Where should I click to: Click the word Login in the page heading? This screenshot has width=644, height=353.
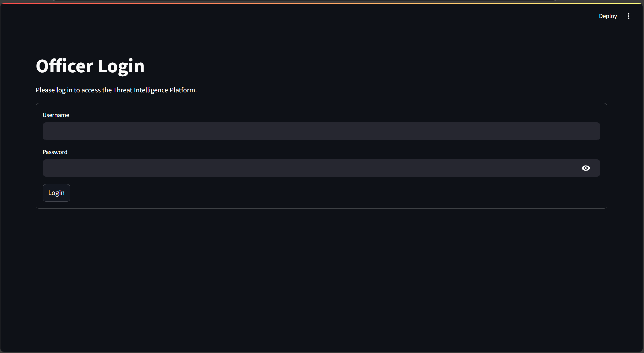(121, 67)
